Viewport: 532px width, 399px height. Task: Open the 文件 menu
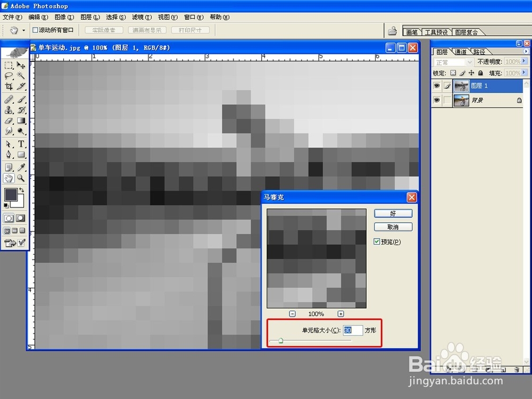[x=12, y=17]
